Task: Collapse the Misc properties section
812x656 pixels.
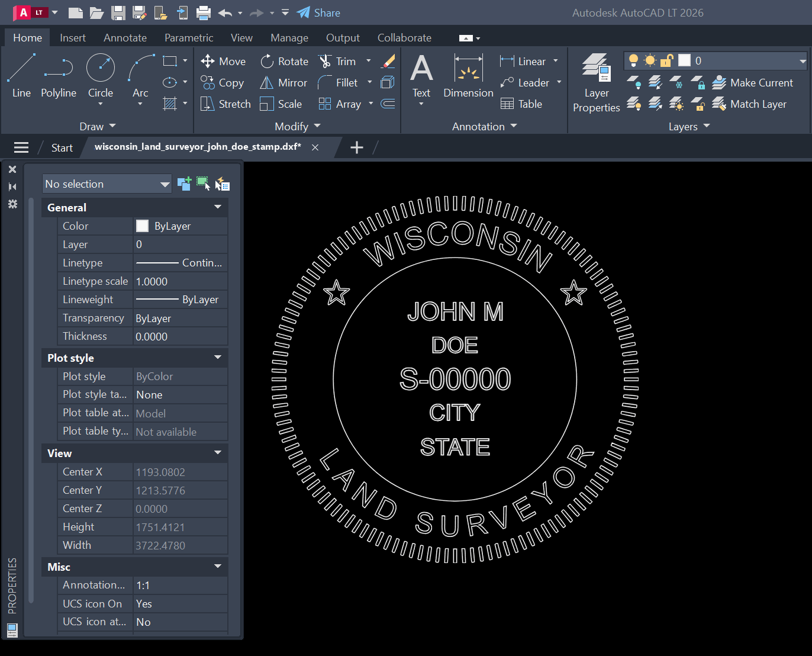Action: pyautogui.click(x=218, y=567)
